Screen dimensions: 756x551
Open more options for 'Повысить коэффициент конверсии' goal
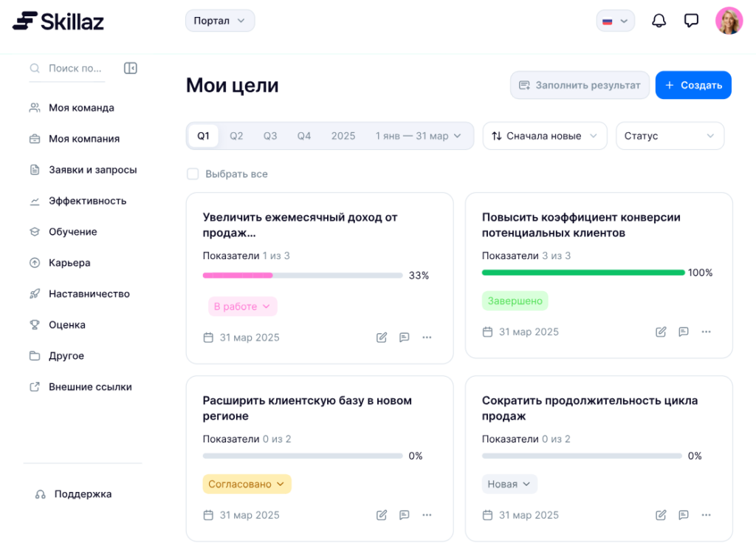[706, 332]
